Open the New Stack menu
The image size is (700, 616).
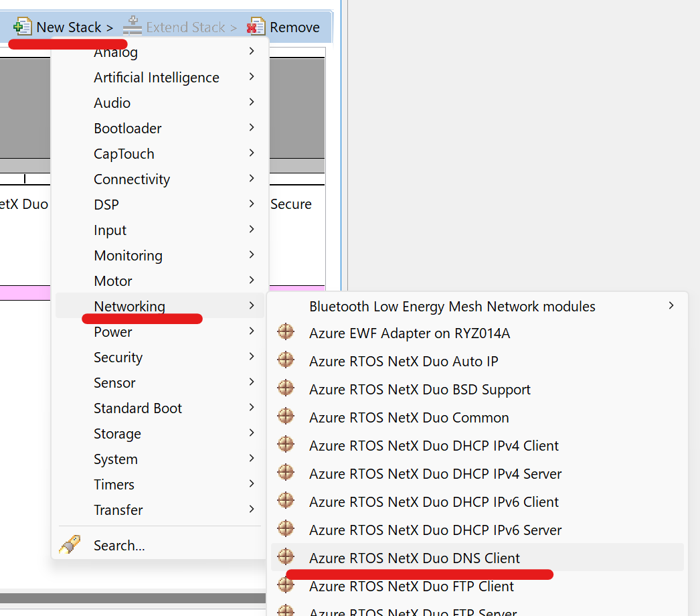[x=64, y=27]
